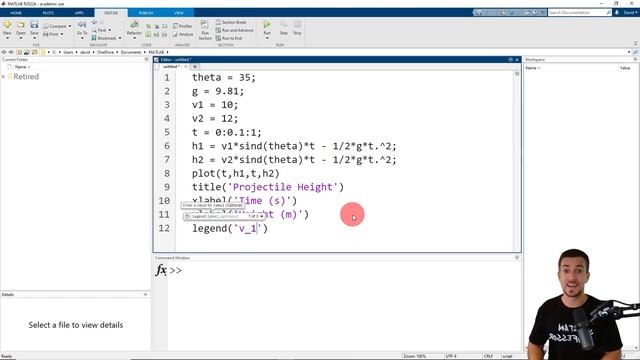
Task: Switch to the PLOTS tab
Action: pos(48,13)
